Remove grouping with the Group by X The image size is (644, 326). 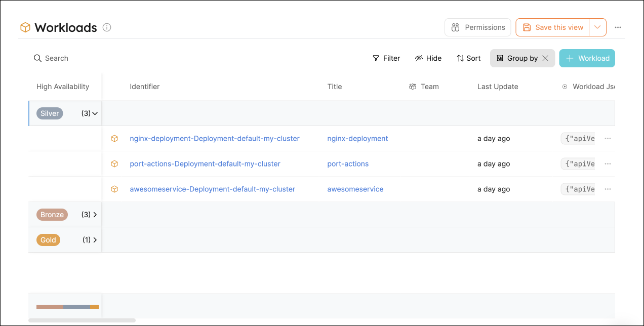(545, 58)
